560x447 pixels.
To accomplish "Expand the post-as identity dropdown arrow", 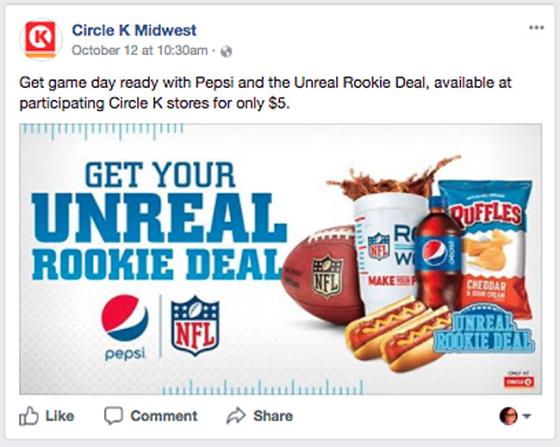I will pyautogui.click(x=527, y=416).
